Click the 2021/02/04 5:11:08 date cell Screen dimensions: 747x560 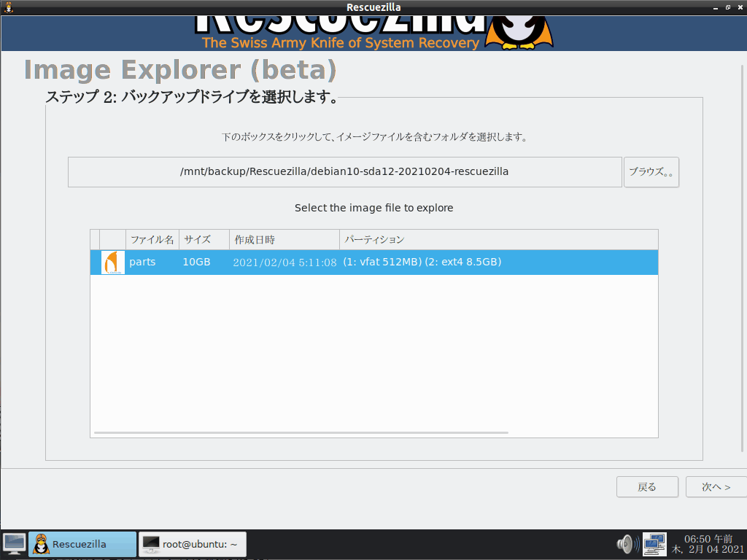pyautogui.click(x=285, y=262)
